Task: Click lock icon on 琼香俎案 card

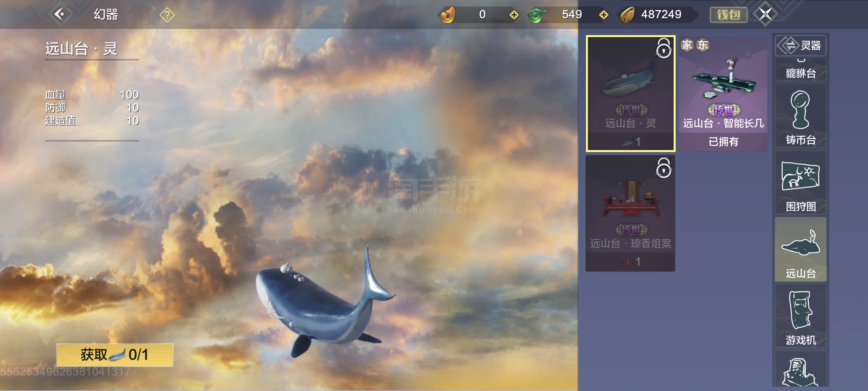Action: (664, 168)
